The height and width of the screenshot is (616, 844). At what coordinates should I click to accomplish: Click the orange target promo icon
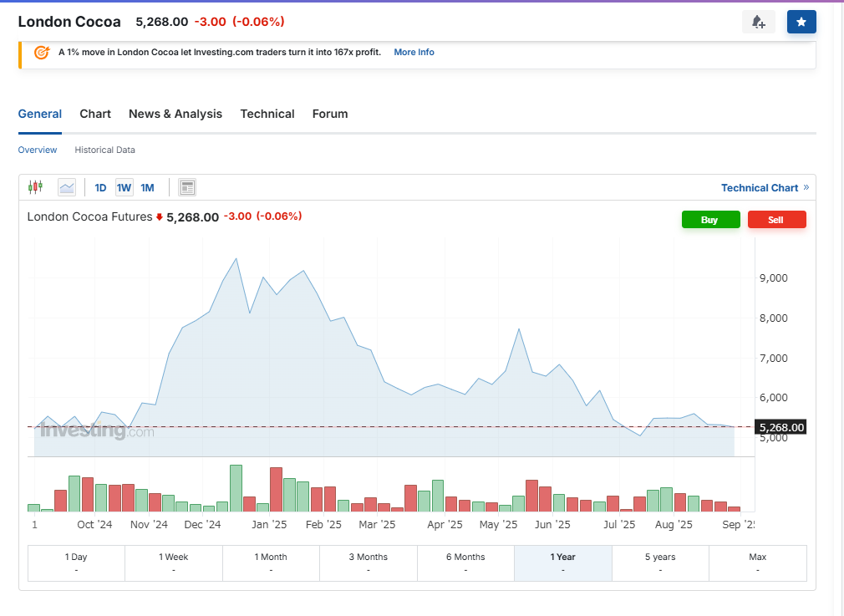tap(41, 53)
